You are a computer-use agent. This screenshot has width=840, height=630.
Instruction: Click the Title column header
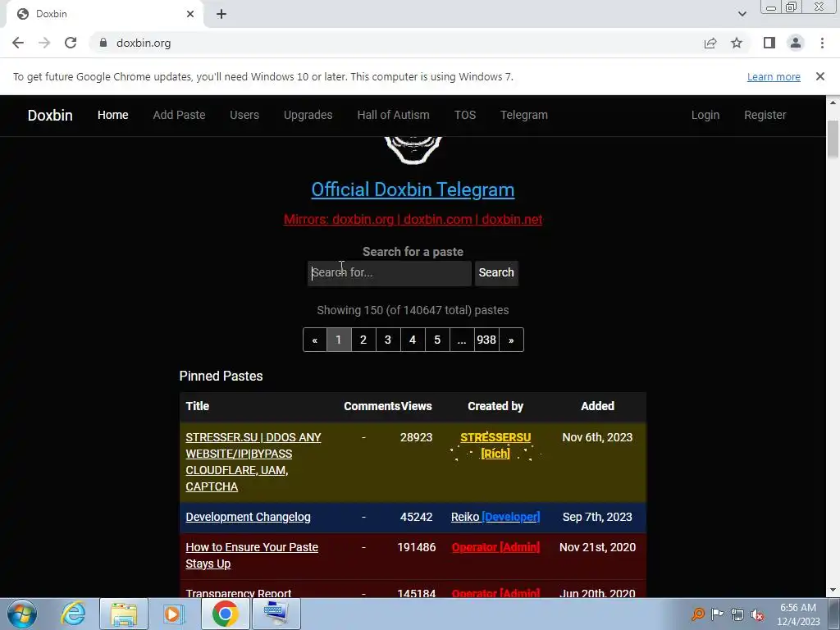tap(198, 406)
